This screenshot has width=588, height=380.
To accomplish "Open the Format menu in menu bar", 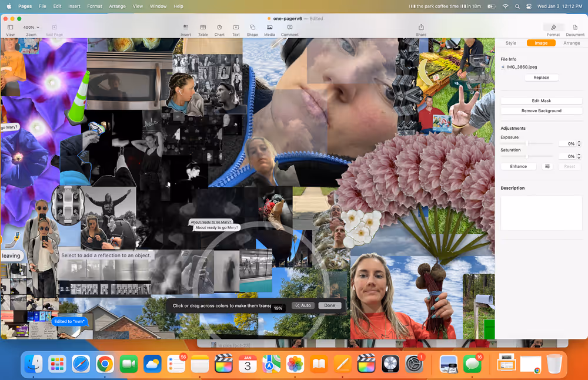I will 94,6.
